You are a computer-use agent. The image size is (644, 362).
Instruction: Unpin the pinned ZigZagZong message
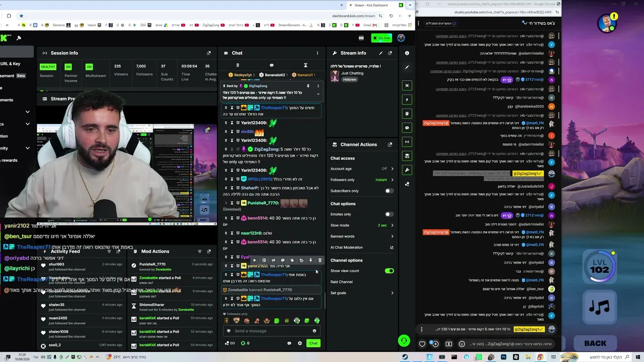pos(308,86)
